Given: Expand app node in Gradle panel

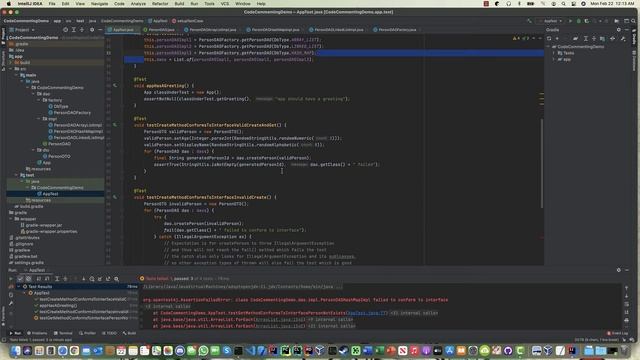Looking at the screenshot, I should [554, 60].
